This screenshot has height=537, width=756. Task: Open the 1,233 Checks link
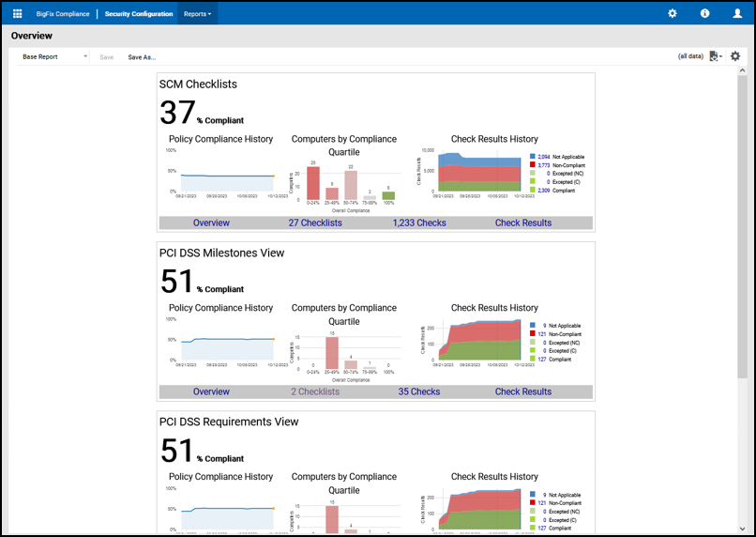pos(419,223)
